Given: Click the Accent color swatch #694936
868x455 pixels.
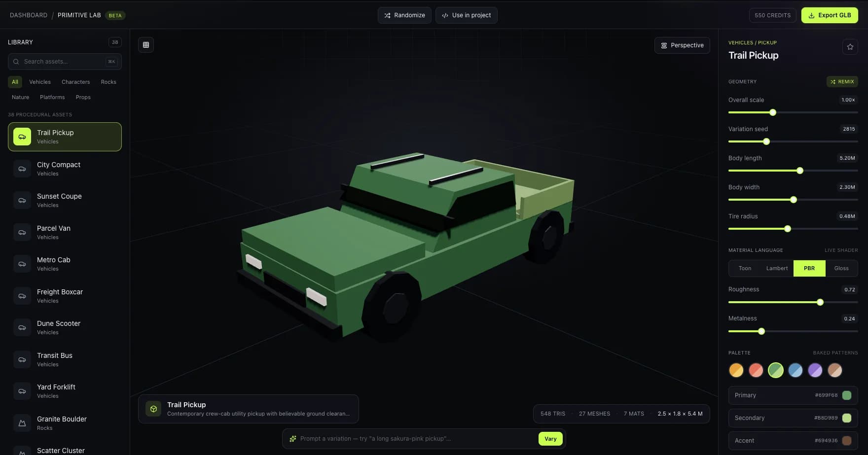Looking at the screenshot, I should click(x=847, y=441).
